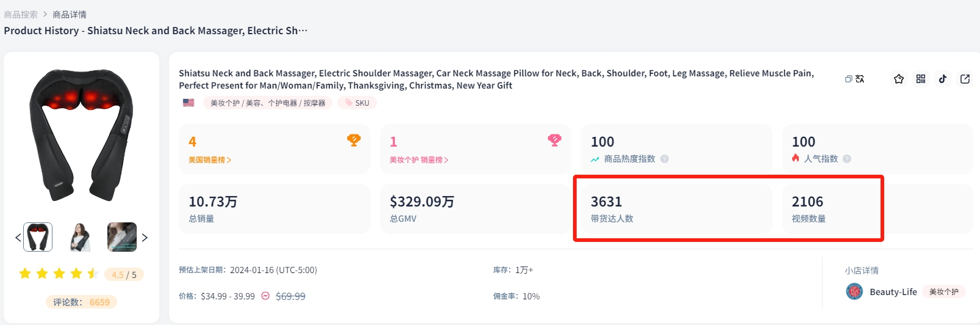Show previous product image arrow

pos(18,238)
